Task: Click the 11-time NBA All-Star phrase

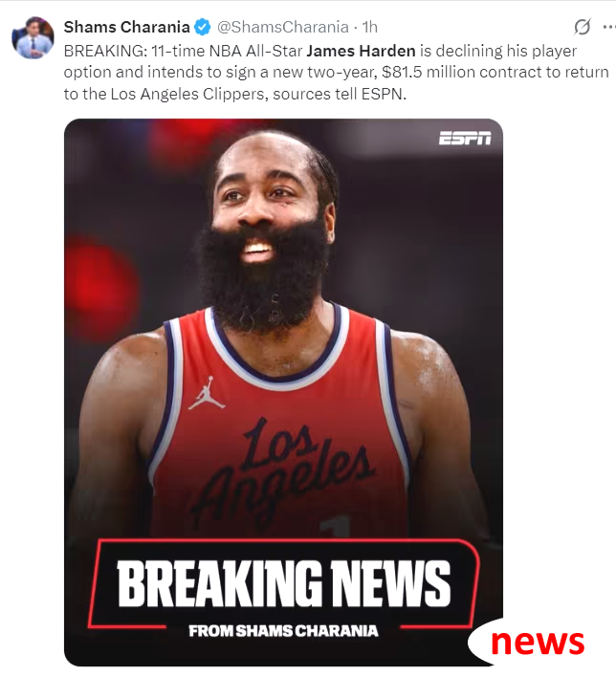Action: (x=228, y=51)
